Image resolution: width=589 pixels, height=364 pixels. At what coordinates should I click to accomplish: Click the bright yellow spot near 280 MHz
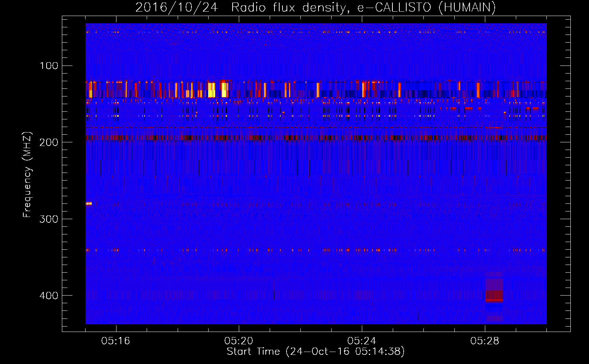pos(89,203)
